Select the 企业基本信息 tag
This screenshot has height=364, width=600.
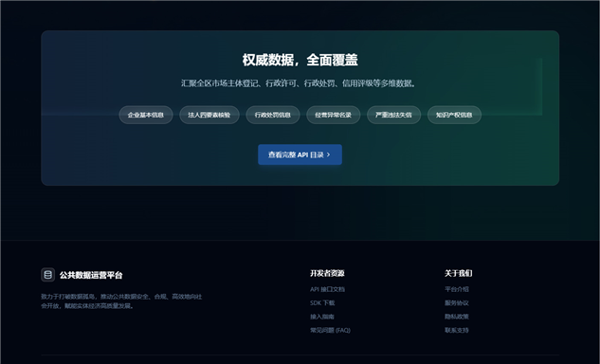coord(146,115)
